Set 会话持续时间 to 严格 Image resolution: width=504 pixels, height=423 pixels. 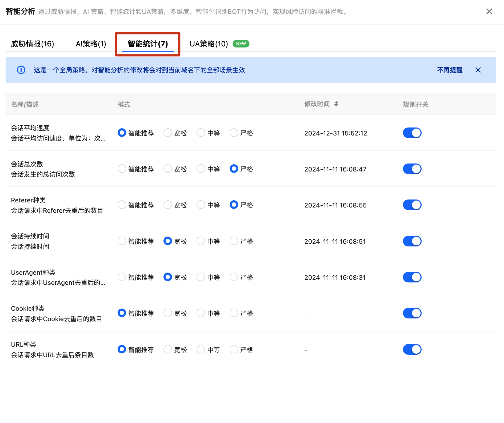(234, 241)
